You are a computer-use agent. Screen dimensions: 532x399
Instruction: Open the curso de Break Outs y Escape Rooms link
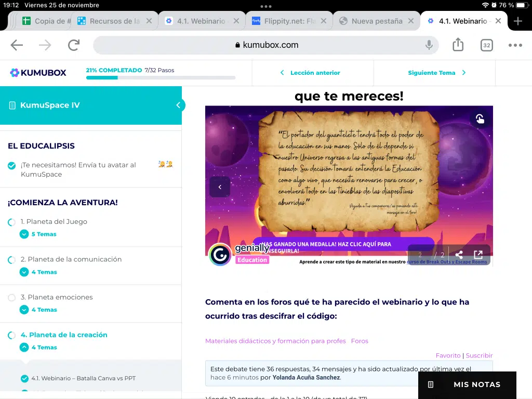tap(446, 262)
